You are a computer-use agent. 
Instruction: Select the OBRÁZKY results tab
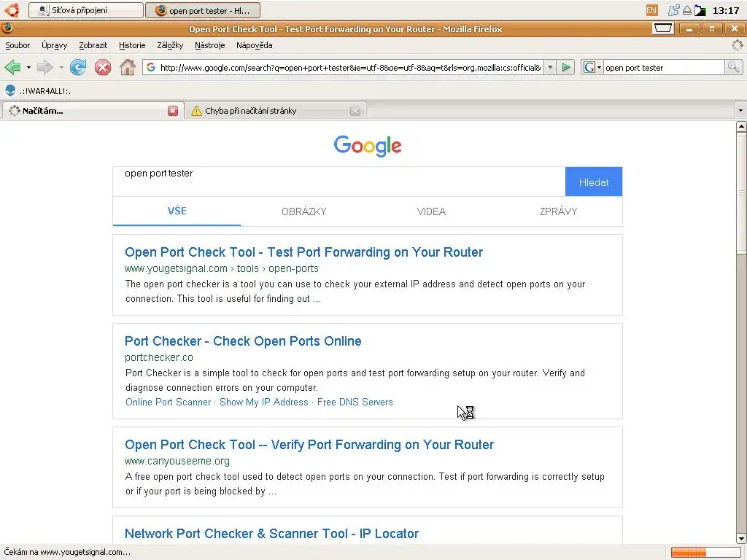coord(304,211)
